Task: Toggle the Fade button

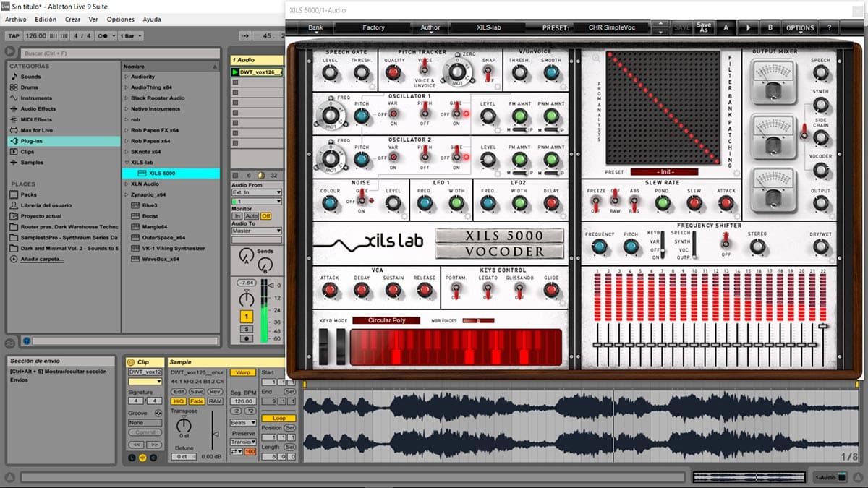Action: [x=196, y=401]
